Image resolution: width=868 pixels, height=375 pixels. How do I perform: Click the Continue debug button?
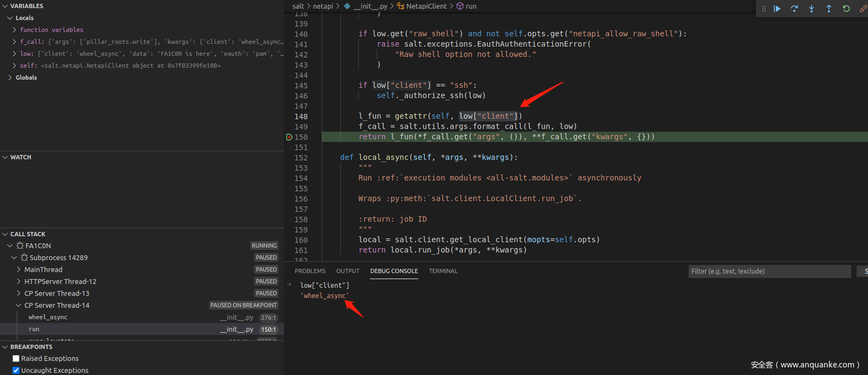coord(777,9)
